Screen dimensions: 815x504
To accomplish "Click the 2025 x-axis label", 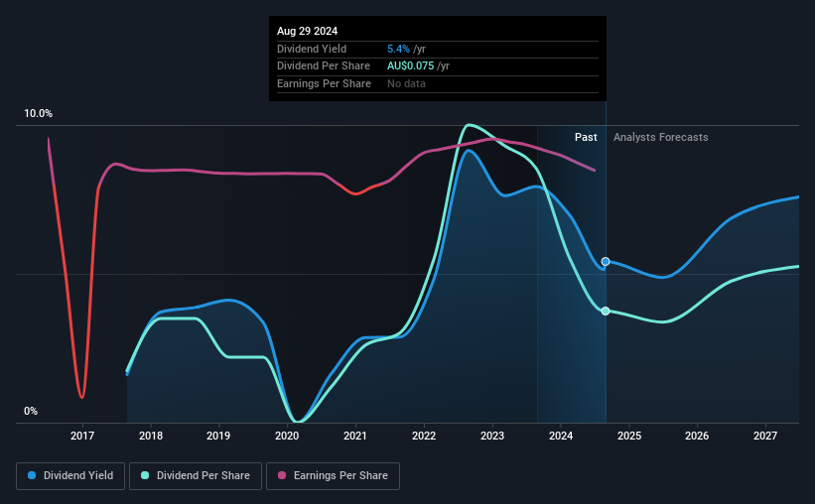I will click(629, 436).
